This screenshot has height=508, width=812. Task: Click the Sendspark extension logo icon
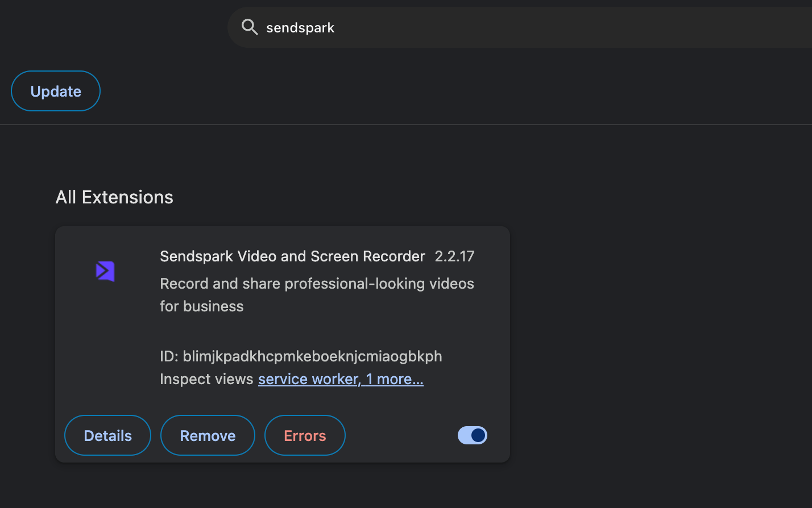click(x=105, y=271)
